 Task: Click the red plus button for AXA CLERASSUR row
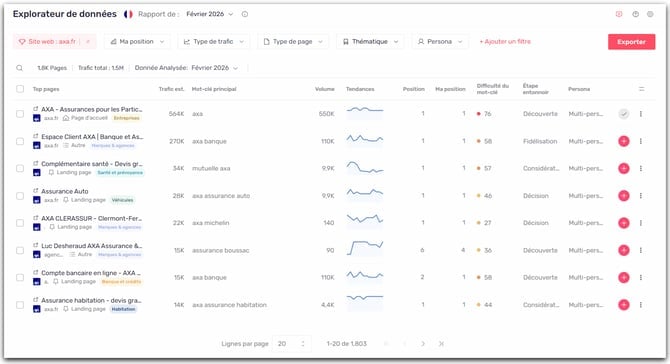click(x=624, y=223)
